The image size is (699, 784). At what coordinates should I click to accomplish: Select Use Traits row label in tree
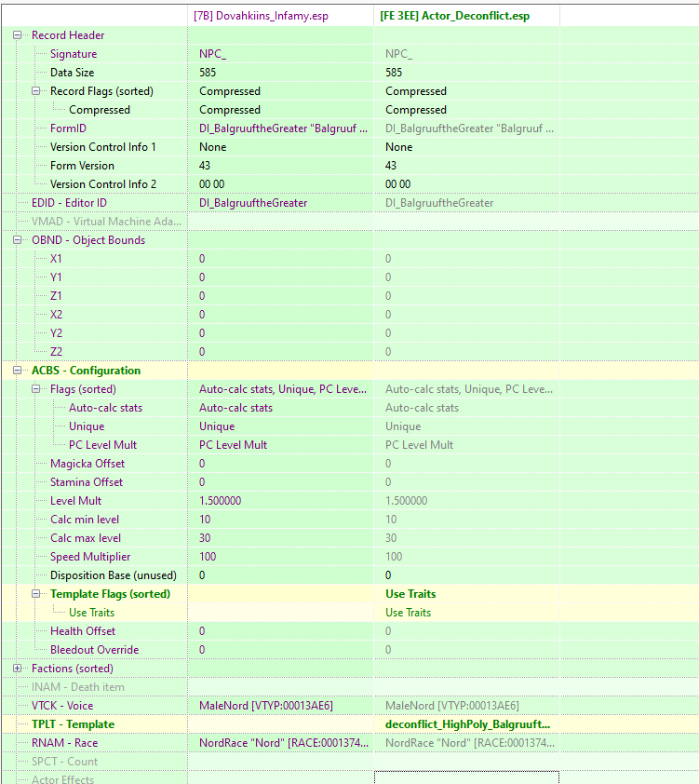91,613
